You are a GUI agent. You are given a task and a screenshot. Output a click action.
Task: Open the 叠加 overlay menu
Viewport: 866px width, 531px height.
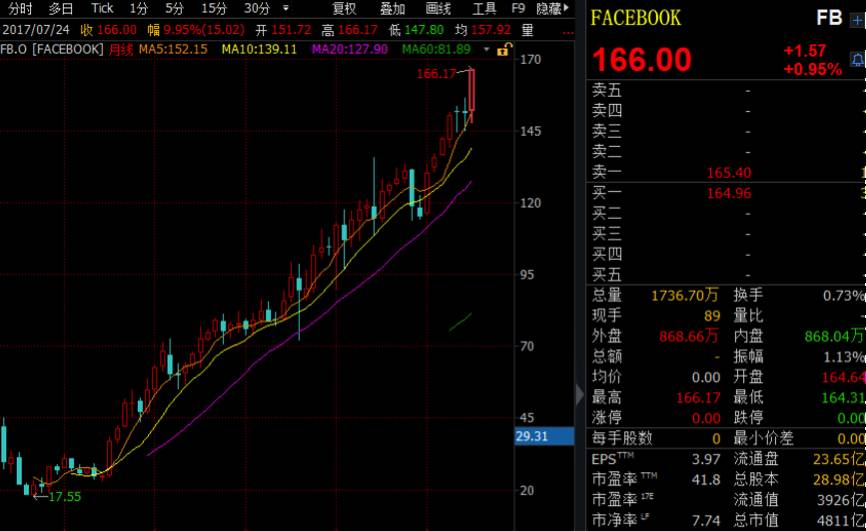[393, 9]
